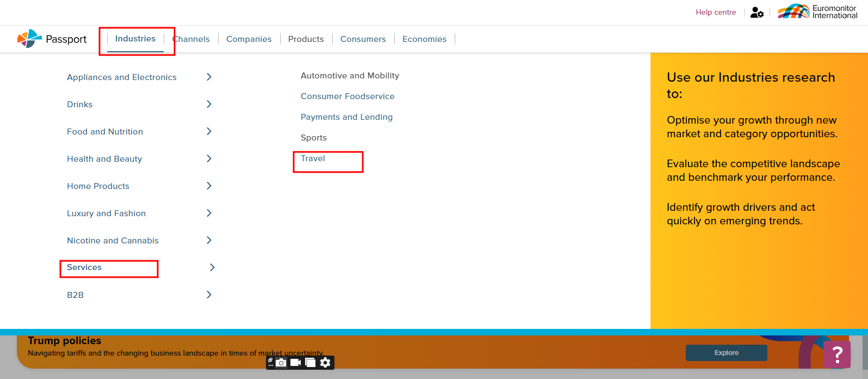
Task: Expand the B2B category arrow
Action: click(x=209, y=295)
